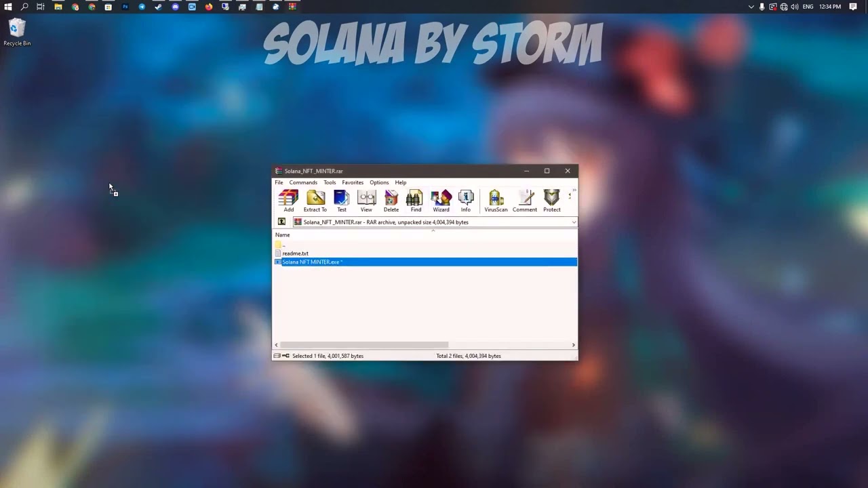Click the Add toolbar icon in WinRAR
Screen dimensions: 868x488
pos(288,201)
